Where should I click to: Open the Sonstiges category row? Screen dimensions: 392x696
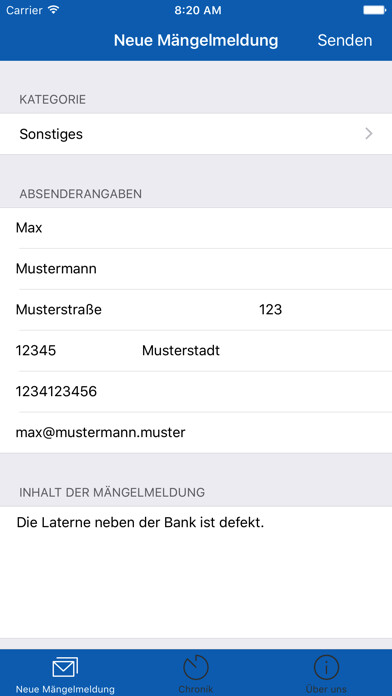[x=196, y=134]
